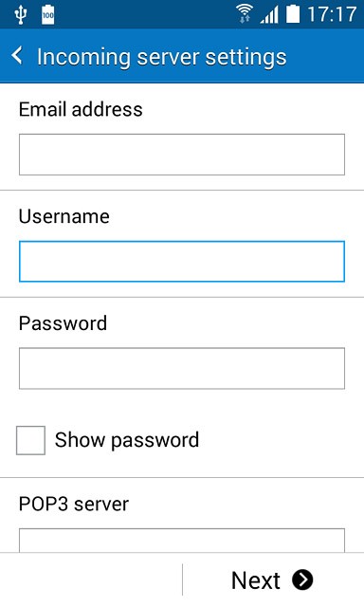Screen dimensions: 364x607
Task: Tap the Wi-Fi signal icon
Action: pos(245,14)
